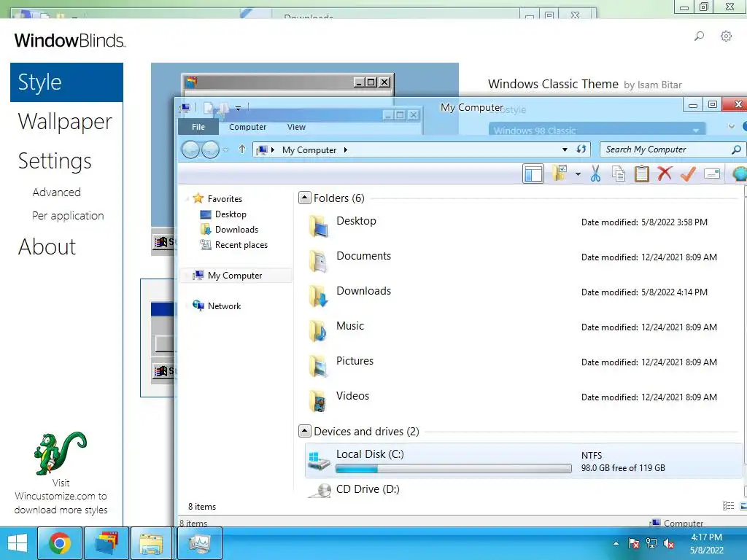This screenshot has height=560, width=747.
Task: Click the Paste clipboard icon
Action: tap(642, 174)
